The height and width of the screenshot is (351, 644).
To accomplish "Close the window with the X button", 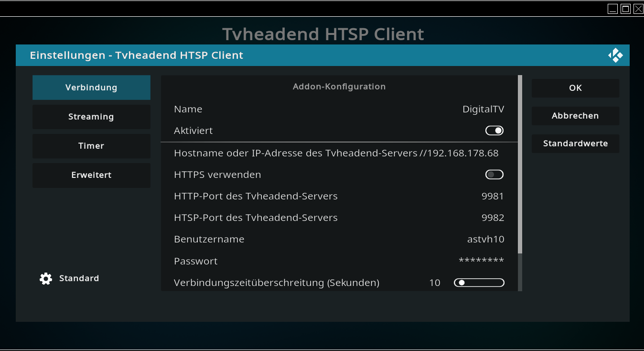I will [638, 9].
